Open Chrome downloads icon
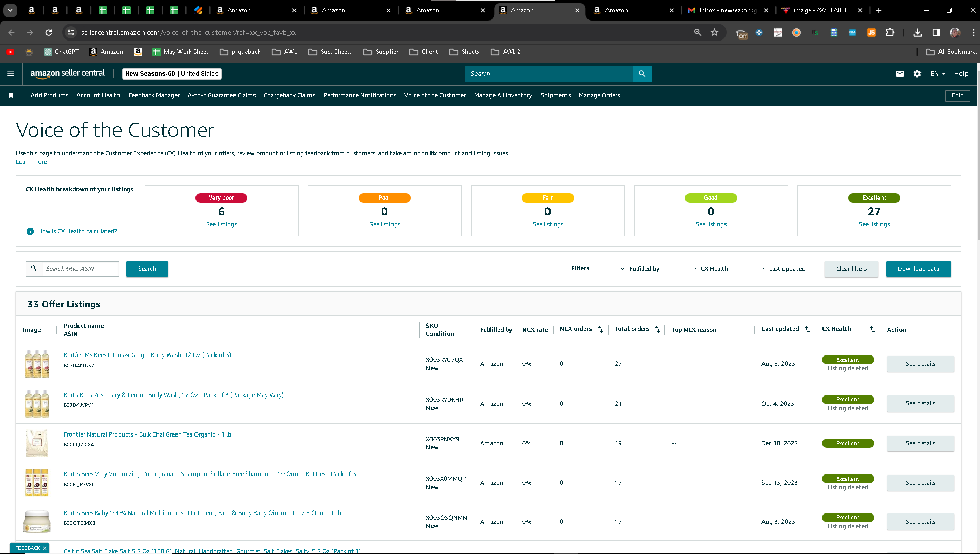Viewport: 980px width, 554px height. (918, 32)
